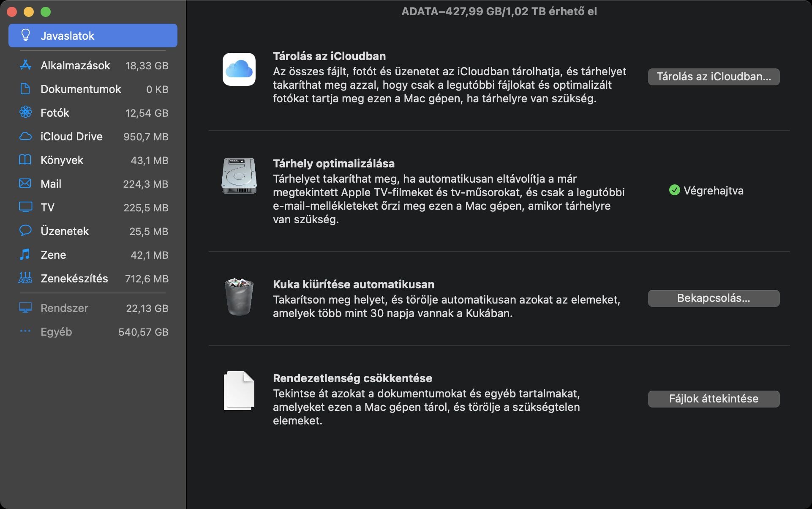Screen dimensions: 812x509
Task: Click the Mail envelope icon
Action: 25,183
